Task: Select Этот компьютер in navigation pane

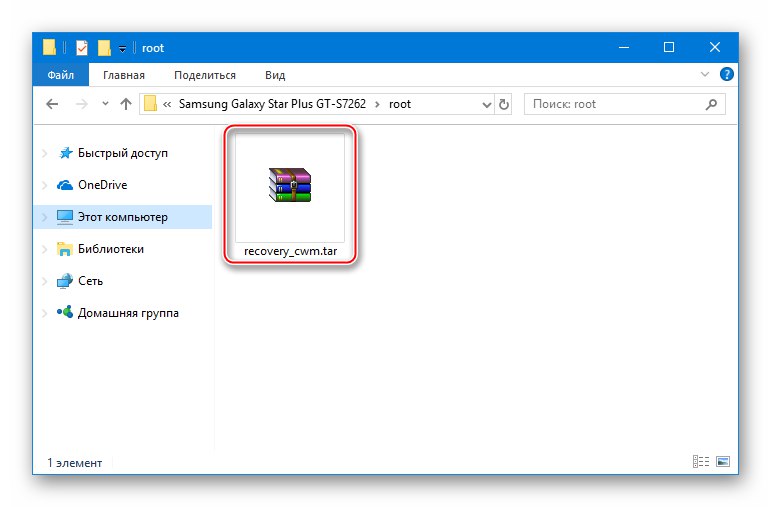Action: 122,217
